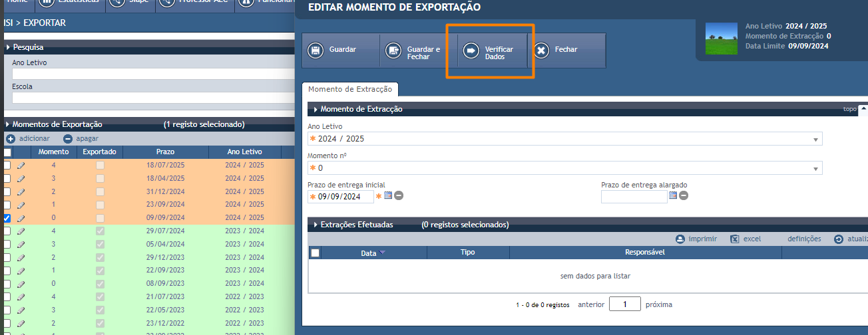Click the apagar minus icon
Viewport: 868px width, 335px height.
tap(68, 139)
